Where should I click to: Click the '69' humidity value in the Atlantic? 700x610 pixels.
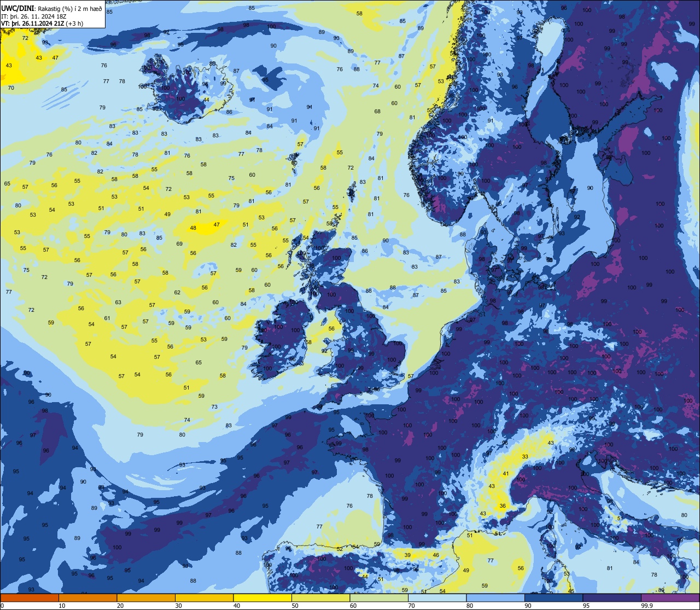[179, 244]
